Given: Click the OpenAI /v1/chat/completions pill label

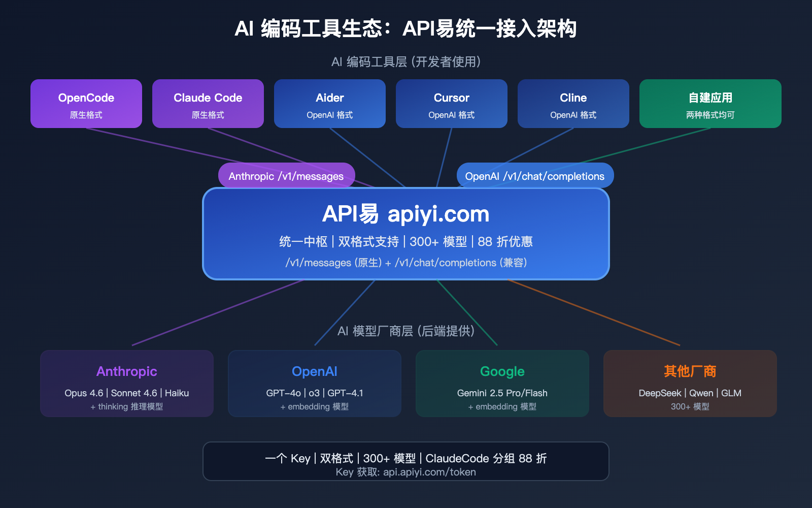Looking at the screenshot, I should (x=535, y=175).
